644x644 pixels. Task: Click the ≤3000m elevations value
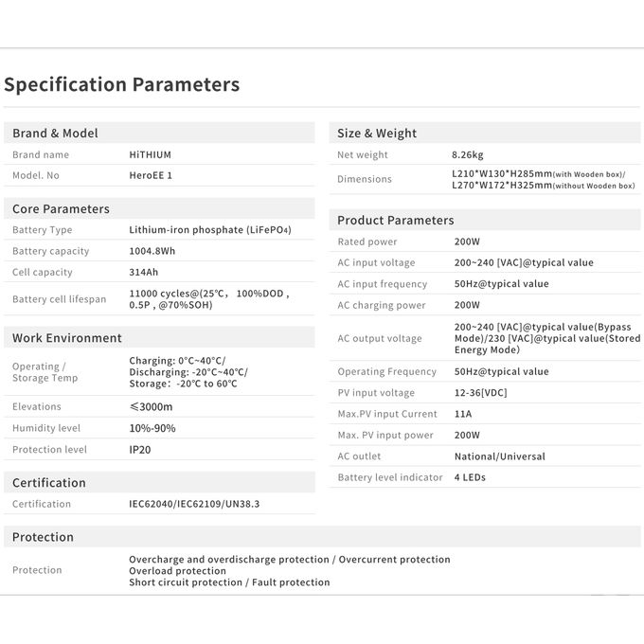(x=152, y=406)
